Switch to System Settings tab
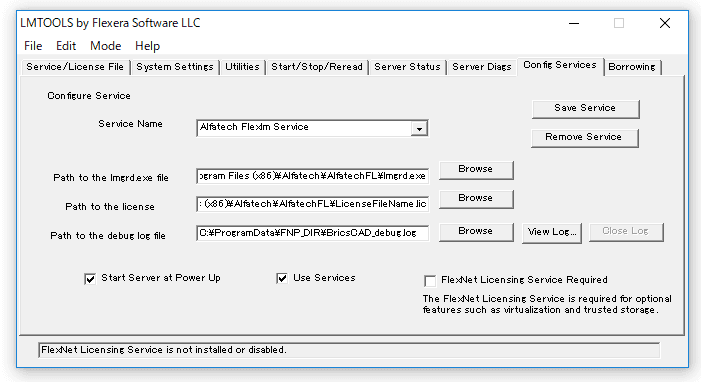The width and height of the screenshot is (701, 382). click(175, 67)
